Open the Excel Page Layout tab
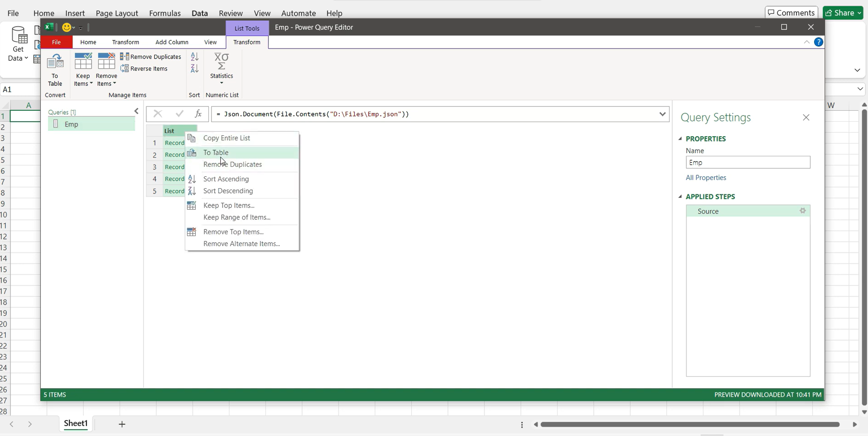This screenshot has width=868, height=436. pos(117,13)
